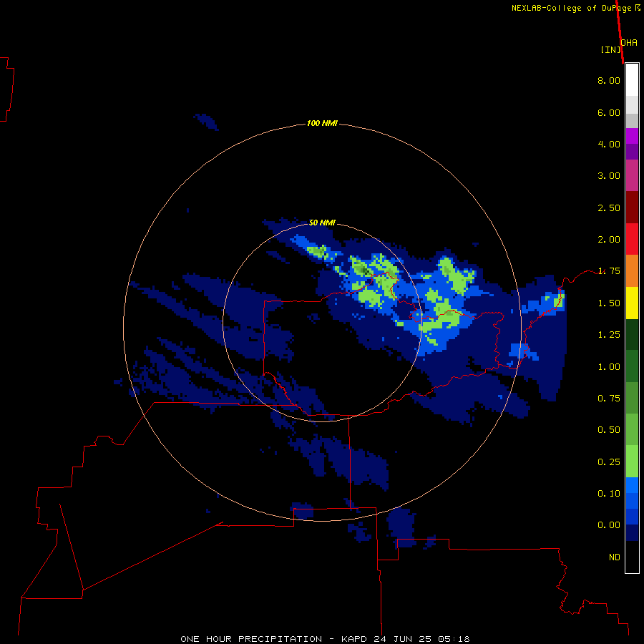644x644 pixels.
Task: Click the 4.00 legend value
Action: [609, 144]
